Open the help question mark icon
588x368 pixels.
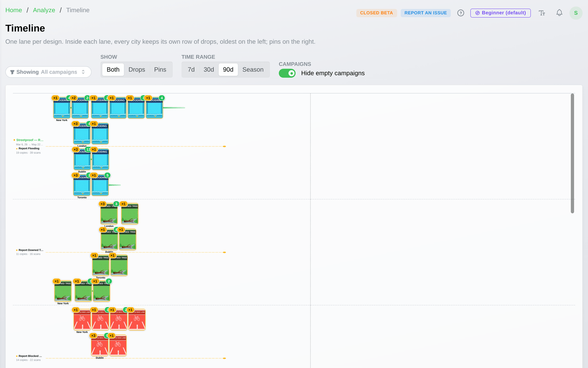pyautogui.click(x=460, y=13)
